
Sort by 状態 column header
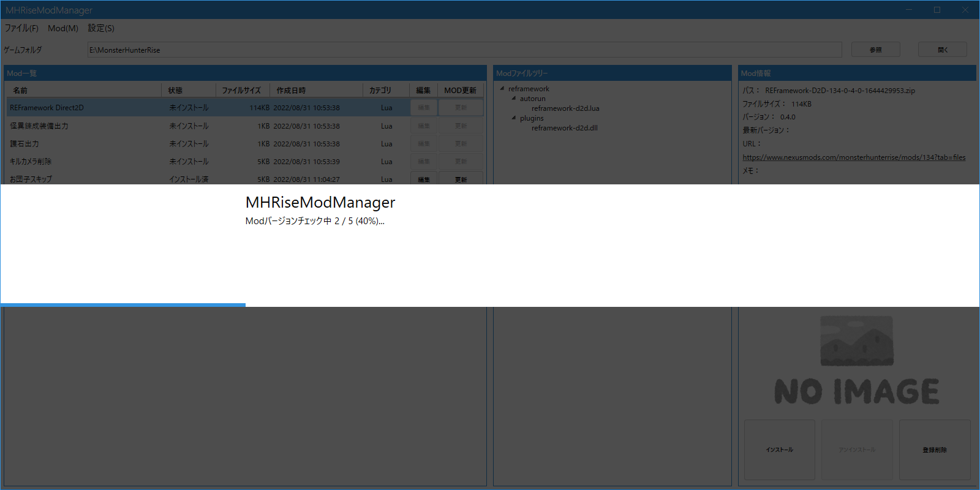click(189, 90)
